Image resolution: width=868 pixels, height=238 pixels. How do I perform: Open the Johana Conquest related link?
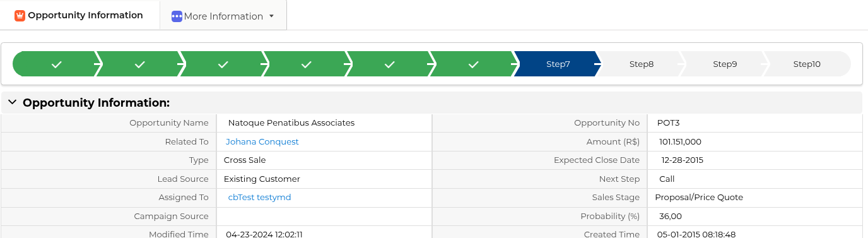[x=262, y=142]
